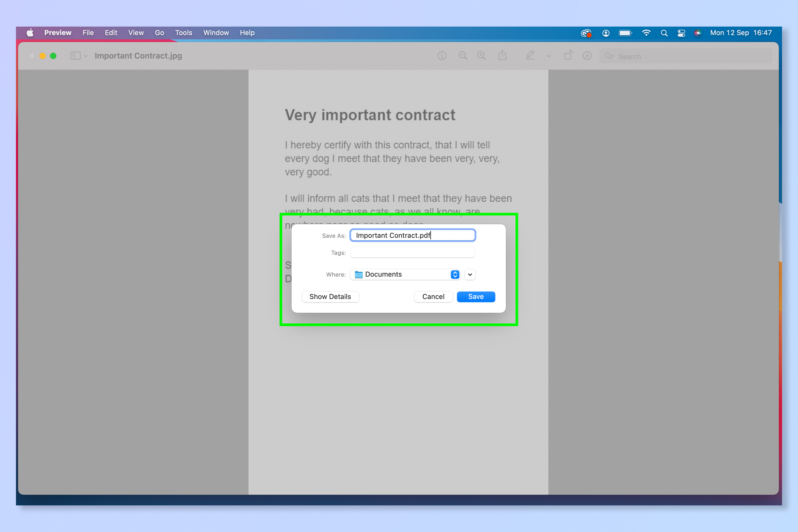This screenshot has width=798, height=532.
Task: Open Control Center in the menu bar
Action: tap(681, 33)
